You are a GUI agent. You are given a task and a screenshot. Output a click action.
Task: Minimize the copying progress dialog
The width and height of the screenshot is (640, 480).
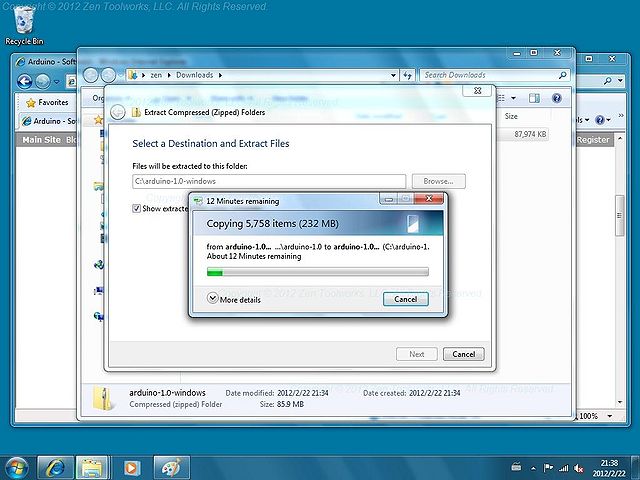389,199
